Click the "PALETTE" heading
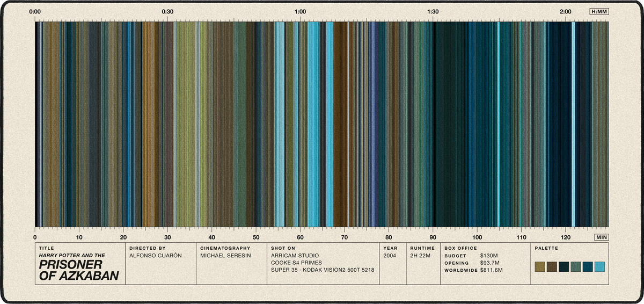Screen dimensions: 644x304 [546, 249]
